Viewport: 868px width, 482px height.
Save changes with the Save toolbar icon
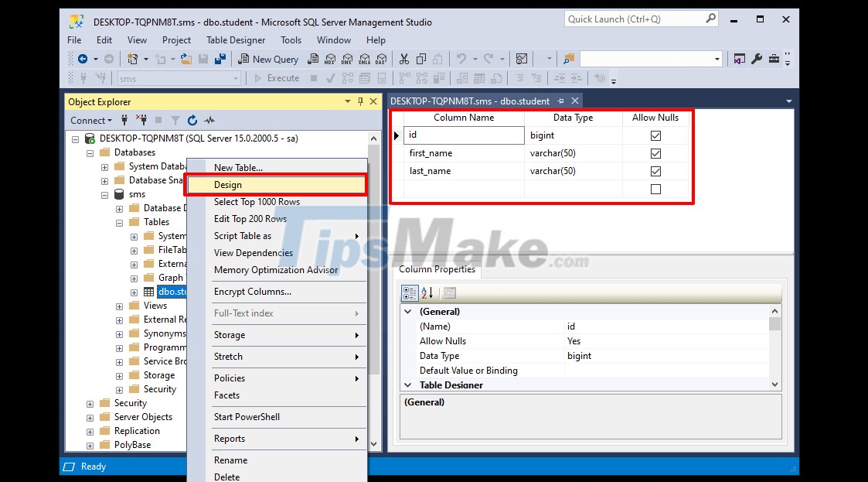[203, 58]
